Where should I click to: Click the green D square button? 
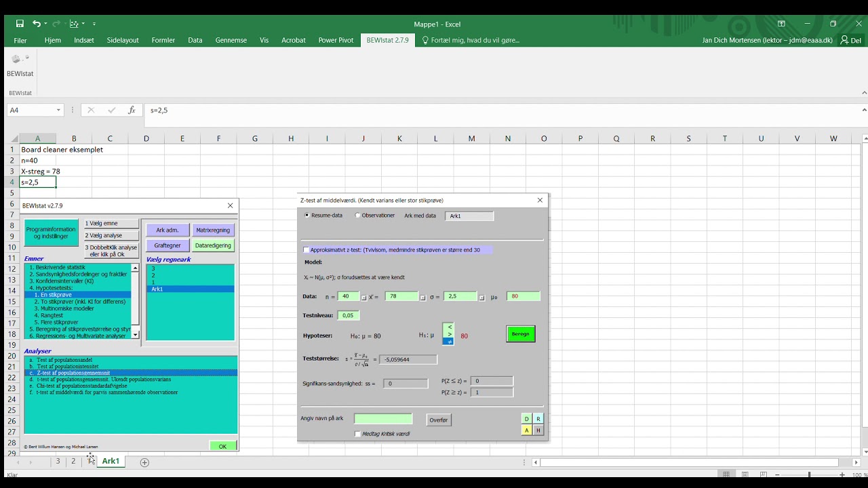click(x=527, y=419)
